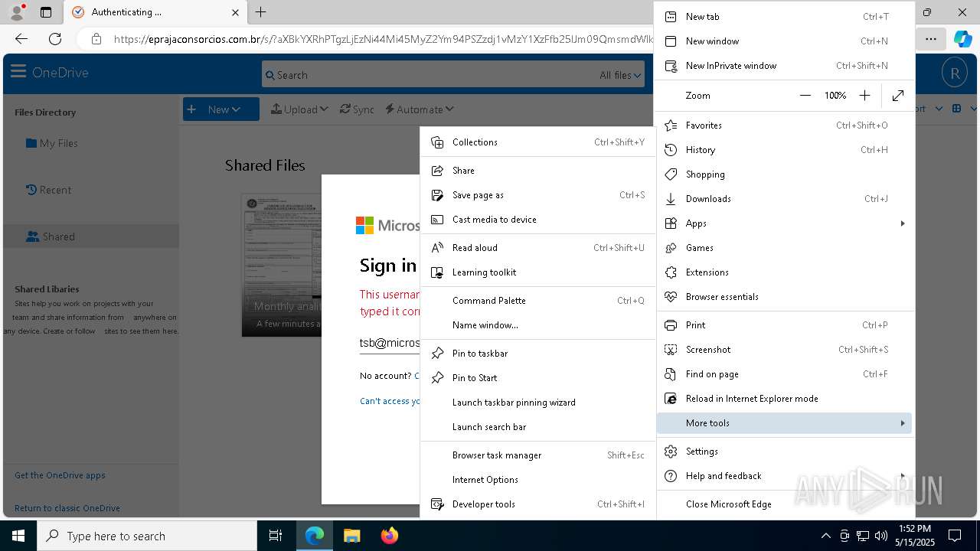Pin the page to Start
Viewport: 980px width, 551px height.
tap(537, 378)
